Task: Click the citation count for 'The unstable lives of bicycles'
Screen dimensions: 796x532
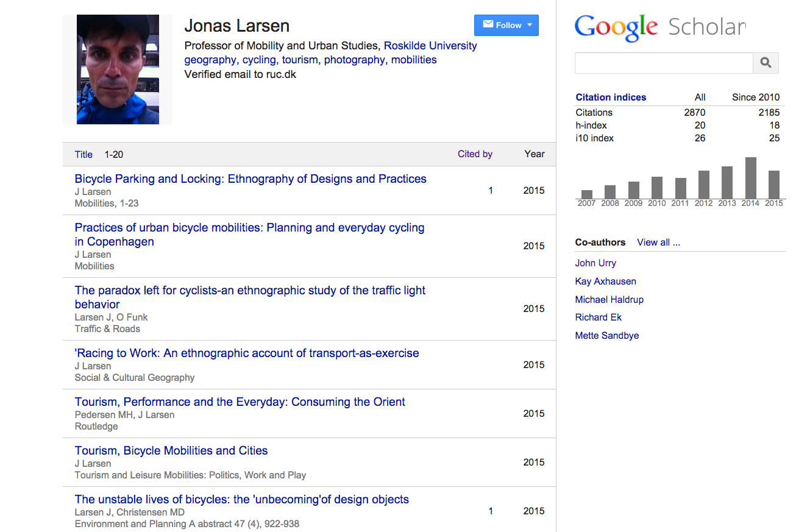Action: 491,511
